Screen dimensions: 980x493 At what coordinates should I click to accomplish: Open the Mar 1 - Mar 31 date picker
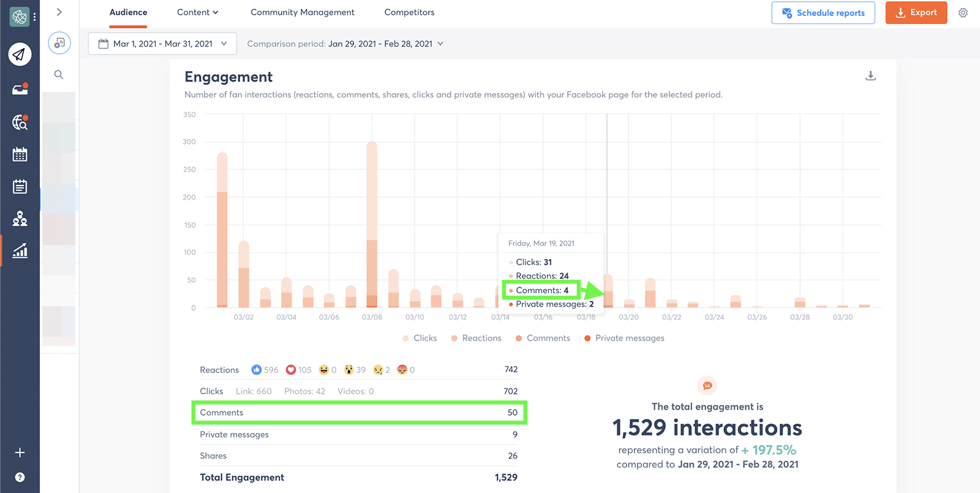click(162, 43)
